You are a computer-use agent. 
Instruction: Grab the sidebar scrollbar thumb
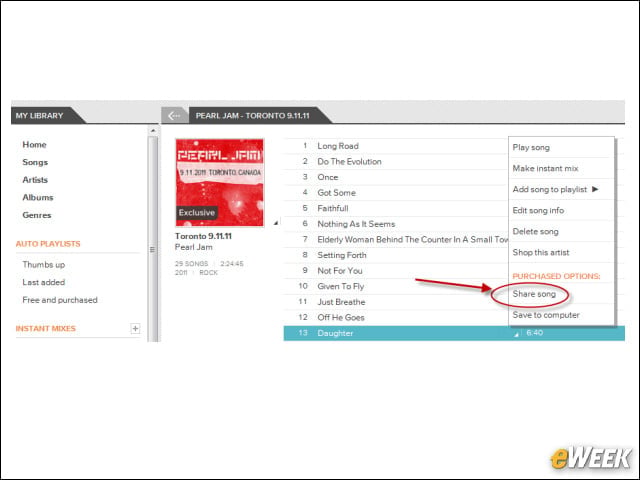(153, 239)
